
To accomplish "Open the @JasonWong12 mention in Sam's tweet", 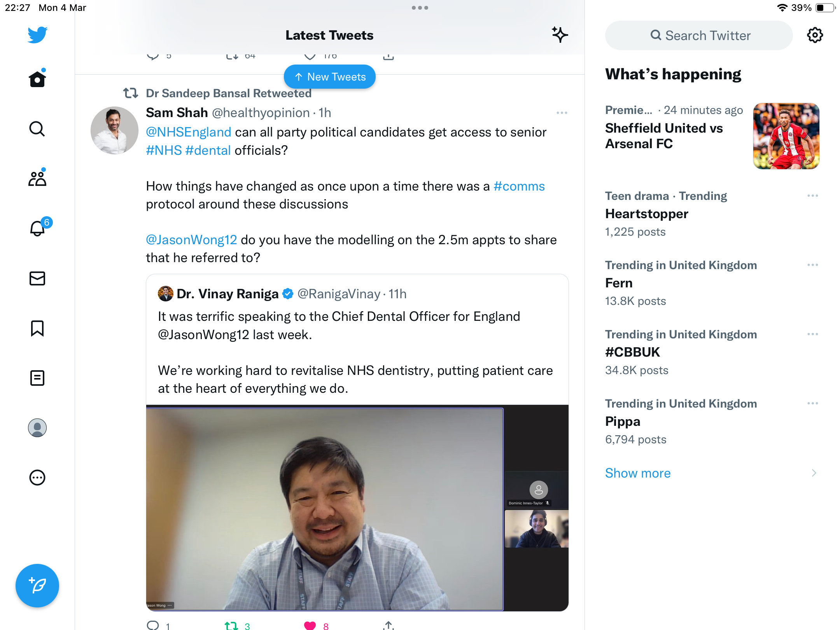I will 191,240.
